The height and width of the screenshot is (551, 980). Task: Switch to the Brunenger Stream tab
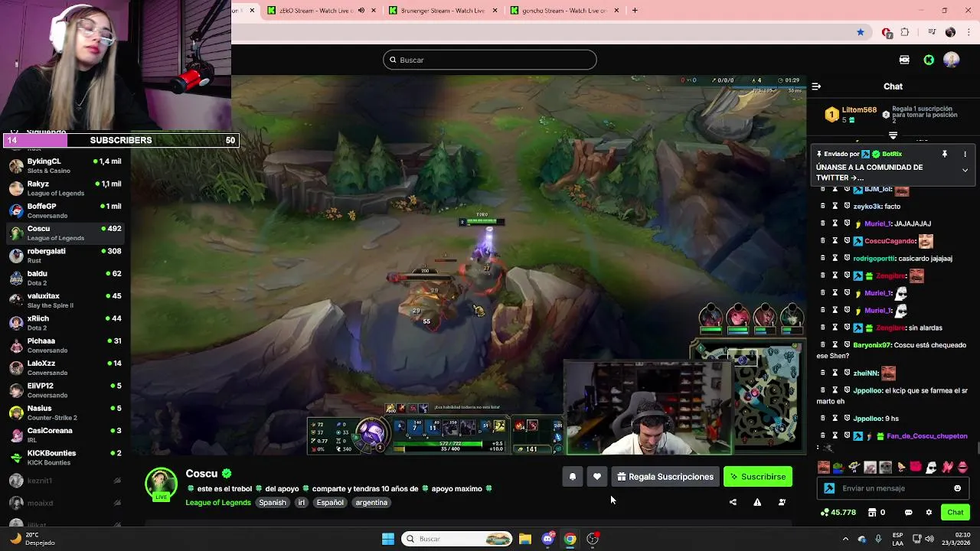tap(443, 11)
